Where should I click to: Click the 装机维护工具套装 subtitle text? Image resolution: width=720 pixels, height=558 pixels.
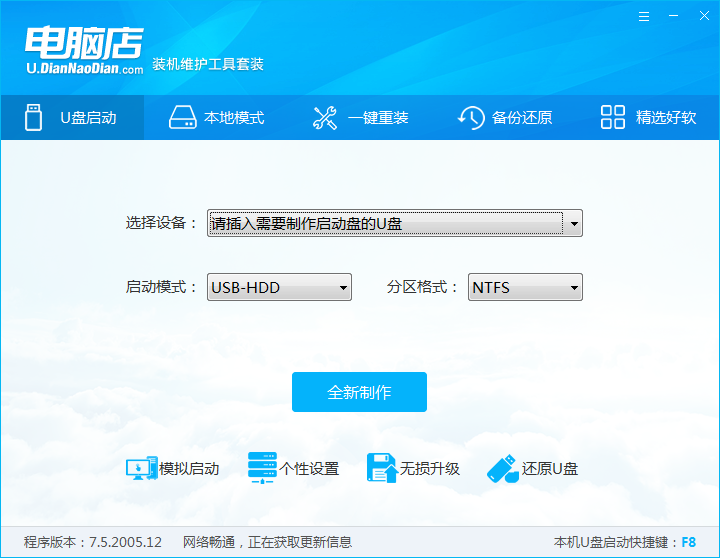pyautogui.click(x=208, y=64)
